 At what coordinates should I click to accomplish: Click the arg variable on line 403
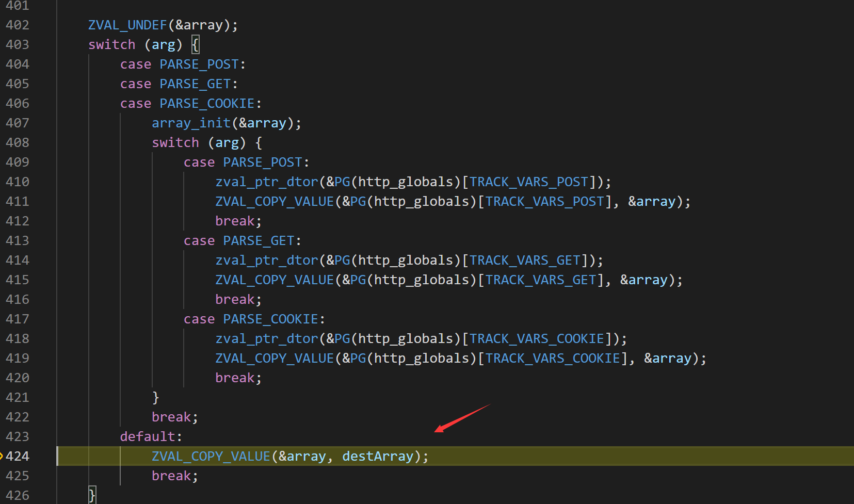click(164, 44)
